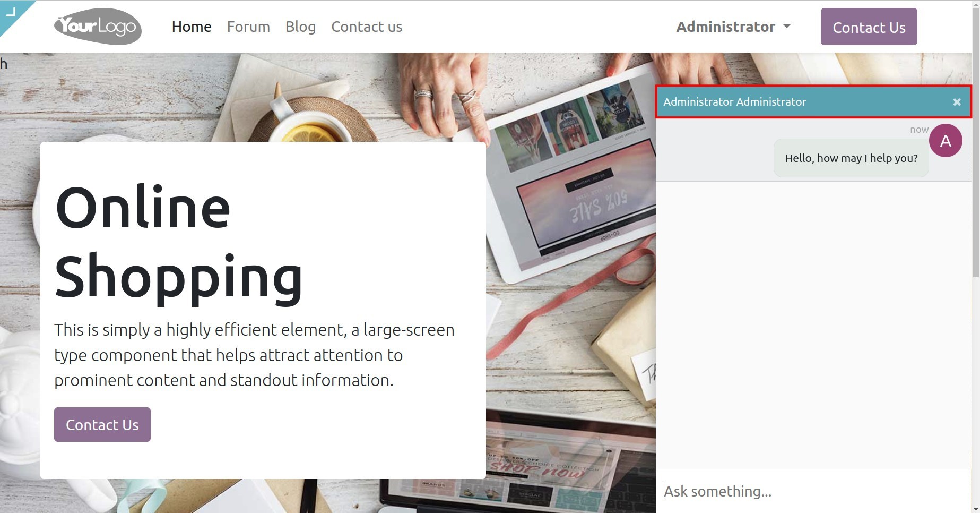Focus the 'Ask something...' chat input
This screenshot has width=980, height=513.
tap(813, 491)
